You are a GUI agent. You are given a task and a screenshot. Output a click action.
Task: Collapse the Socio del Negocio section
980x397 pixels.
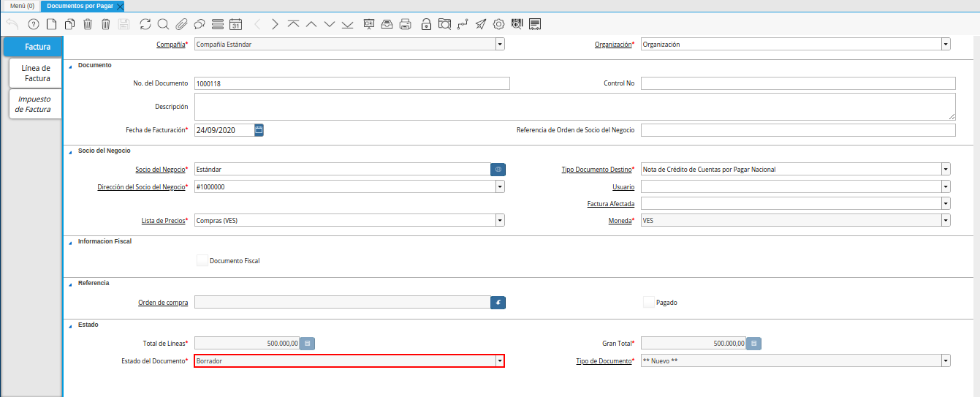pos(71,151)
